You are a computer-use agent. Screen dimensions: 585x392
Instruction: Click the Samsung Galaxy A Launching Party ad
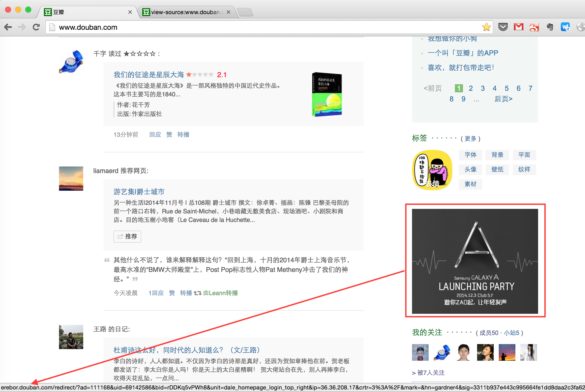click(x=475, y=261)
